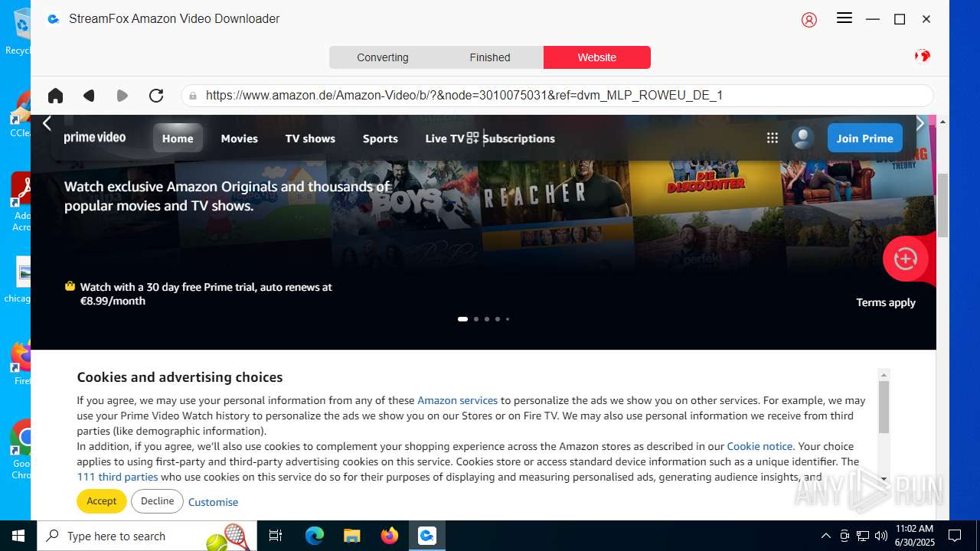Reload the page with refresh icon
Viewport: 980px width, 551px height.
point(156,96)
